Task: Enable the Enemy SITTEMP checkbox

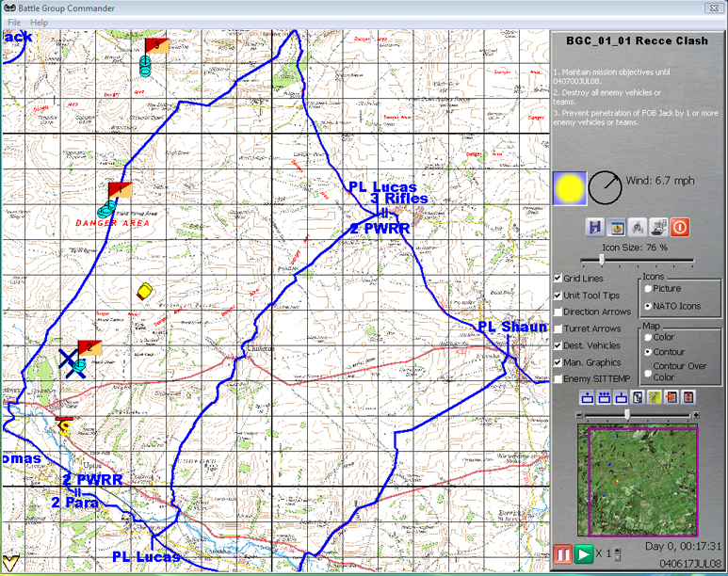Action: coord(558,379)
